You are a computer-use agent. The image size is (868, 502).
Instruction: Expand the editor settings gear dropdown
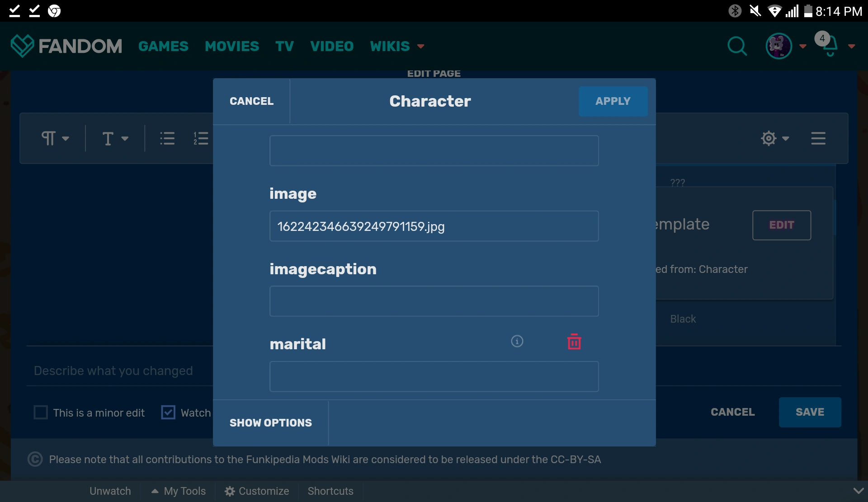pos(774,138)
